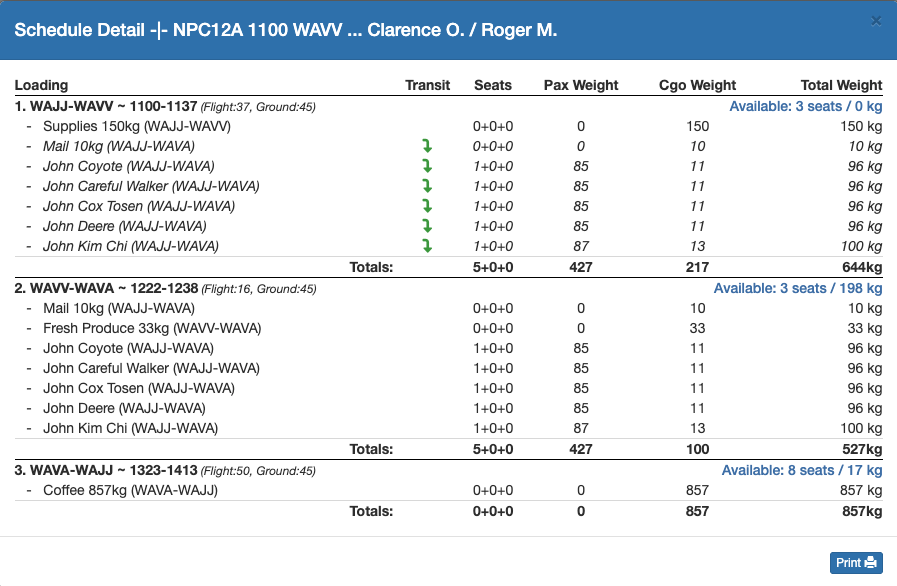Click the transit arrow beside John Coyote
The height and width of the screenshot is (586, 897).
[x=427, y=167]
